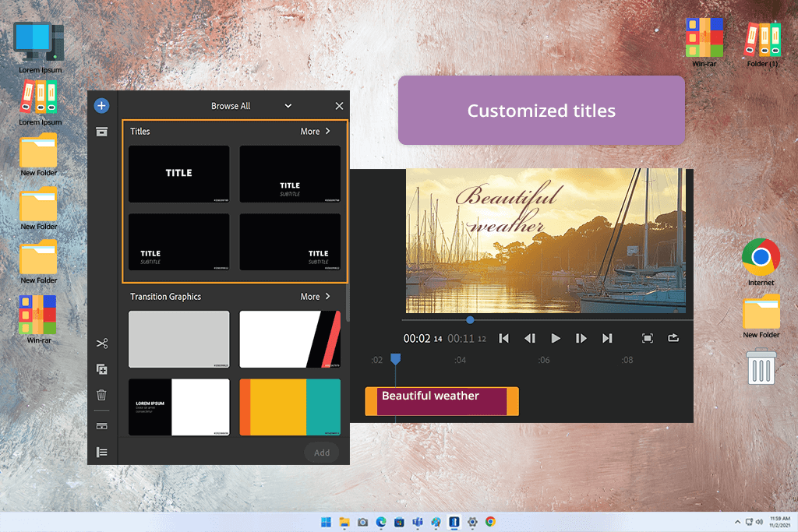This screenshot has width=798, height=532.
Task: Open the Windows Start menu
Action: pyautogui.click(x=326, y=522)
